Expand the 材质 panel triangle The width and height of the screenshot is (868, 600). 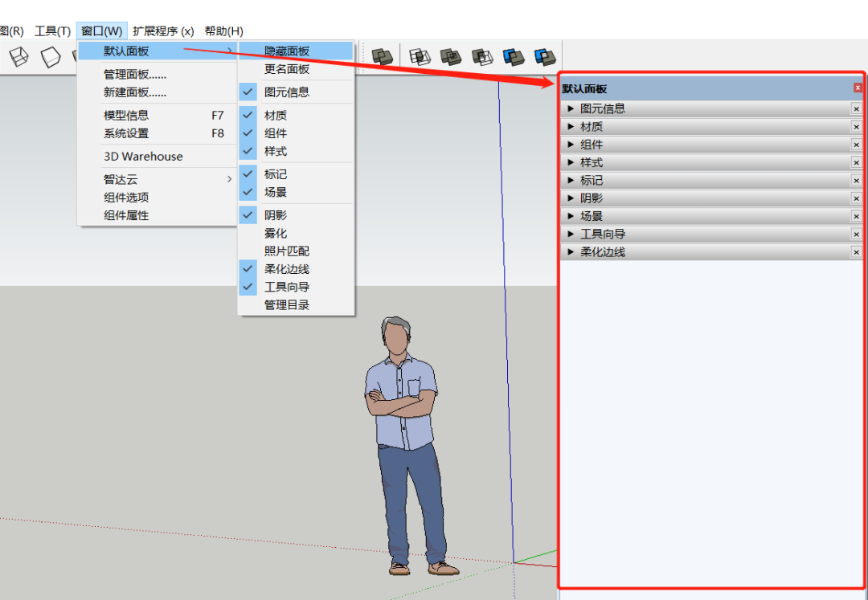(571, 127)
